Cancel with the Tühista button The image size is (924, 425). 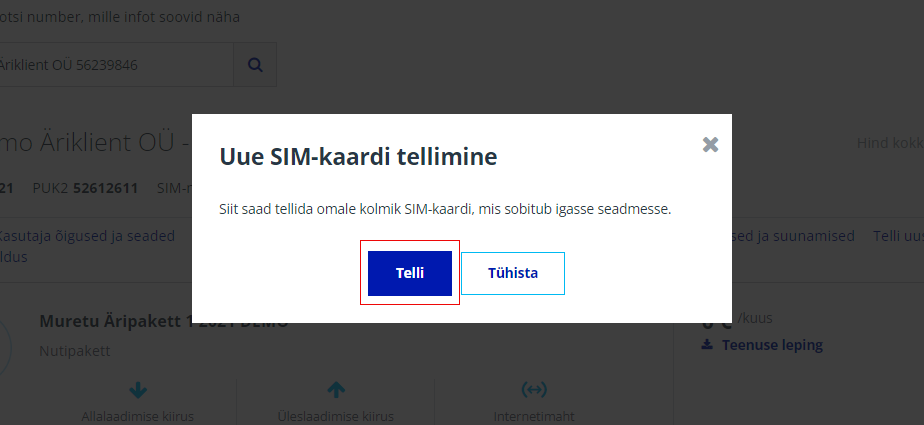coord(513,273)
